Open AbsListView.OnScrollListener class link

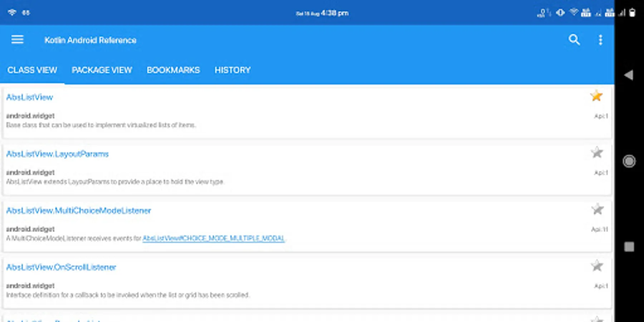[x=61, y=267]
